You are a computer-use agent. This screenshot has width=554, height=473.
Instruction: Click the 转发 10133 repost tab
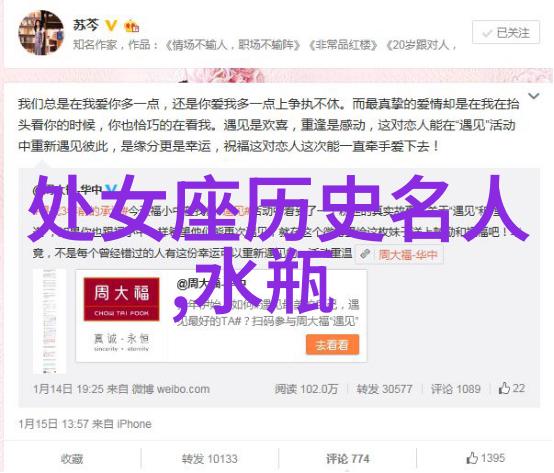210,459
